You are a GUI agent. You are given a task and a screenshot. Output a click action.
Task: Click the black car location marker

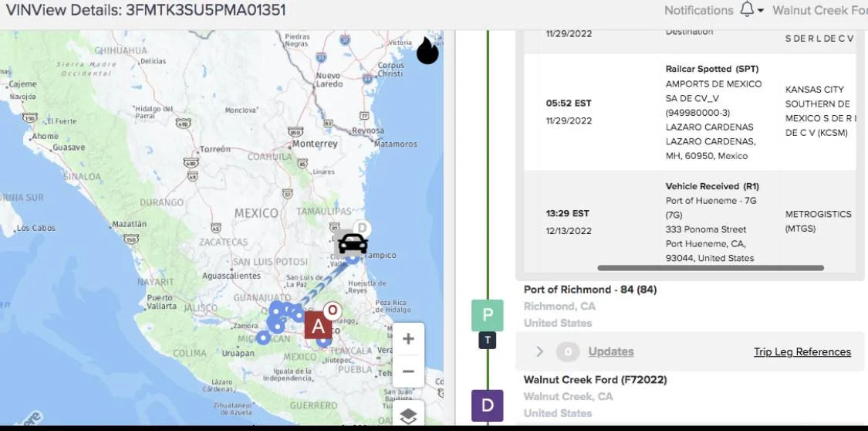(353, 243)
